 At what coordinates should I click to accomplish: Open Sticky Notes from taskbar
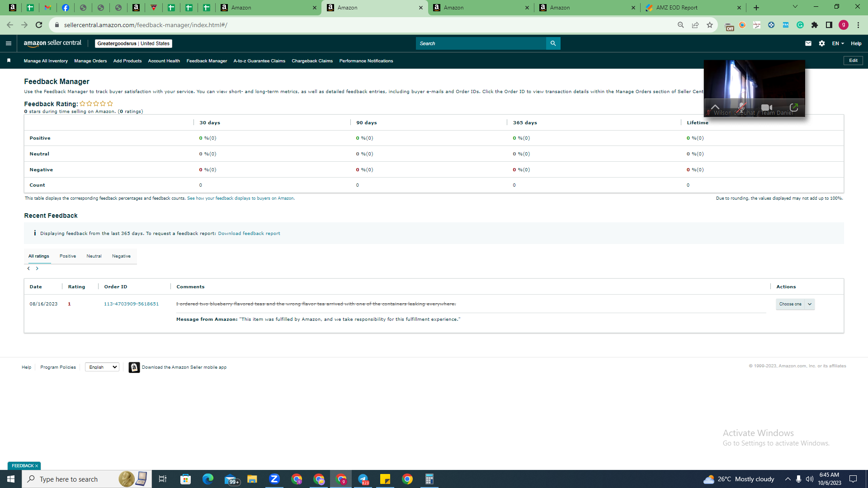pyautogui.click(x=385, y=479)
